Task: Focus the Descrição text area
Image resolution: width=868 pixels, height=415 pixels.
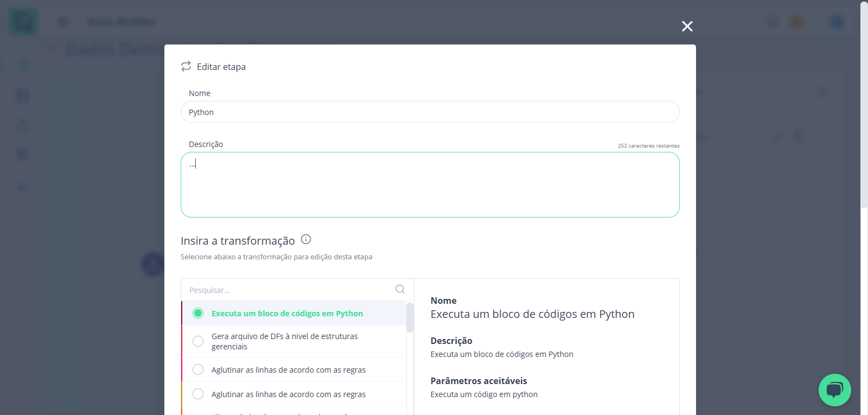Action: pyautogui.click(x=430, y=184)
